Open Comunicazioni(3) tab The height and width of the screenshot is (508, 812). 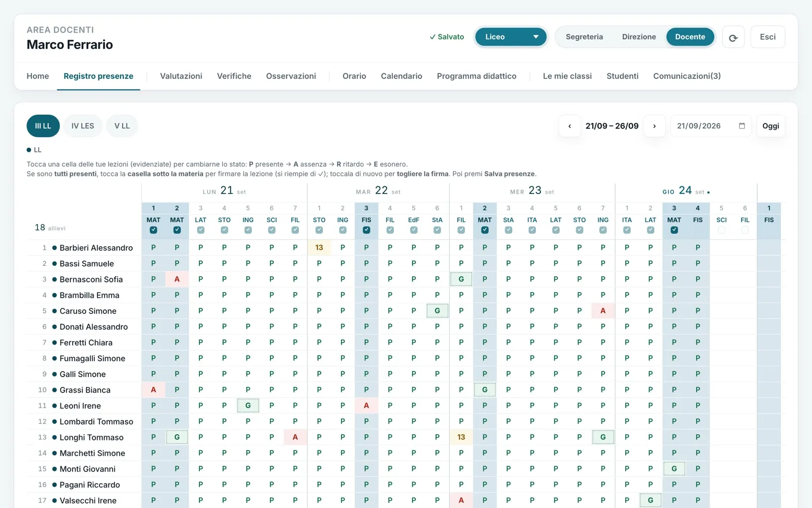click(687, 76)
